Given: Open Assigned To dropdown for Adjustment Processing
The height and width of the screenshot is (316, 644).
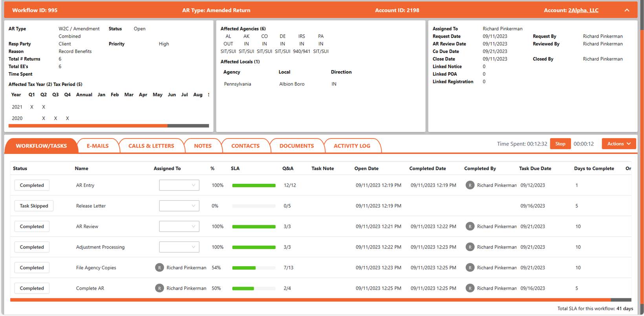Looking at the screenshot, I should [179, 247].
